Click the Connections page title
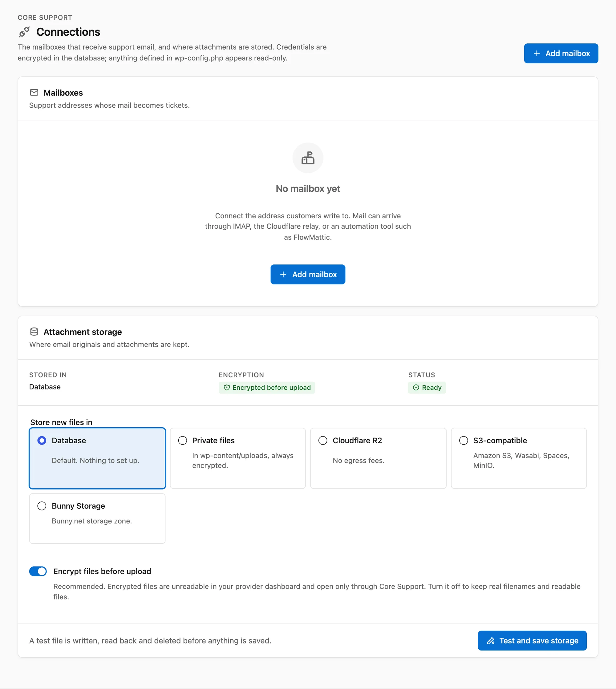 [x=68, y=32]
